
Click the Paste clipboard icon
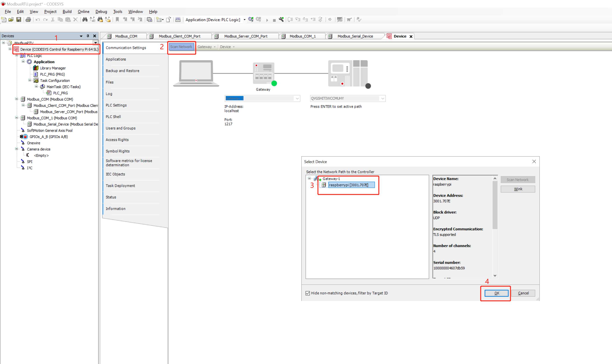68,20
